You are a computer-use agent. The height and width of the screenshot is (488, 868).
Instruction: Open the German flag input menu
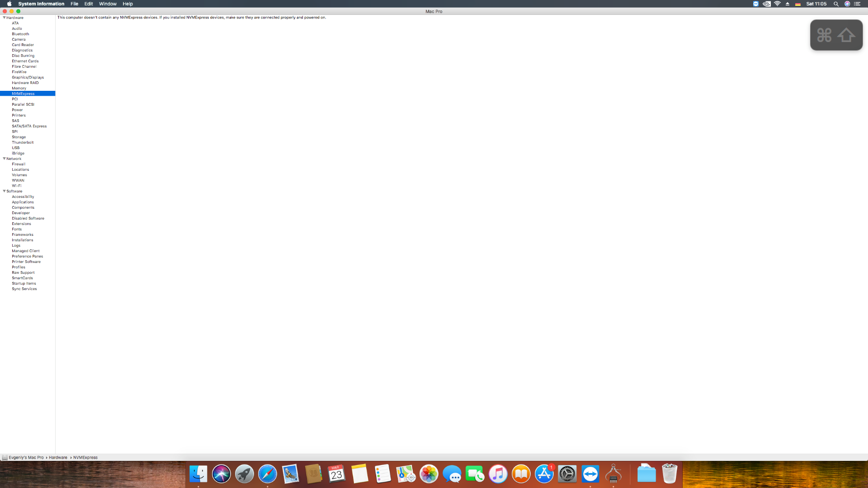point(798,4)
